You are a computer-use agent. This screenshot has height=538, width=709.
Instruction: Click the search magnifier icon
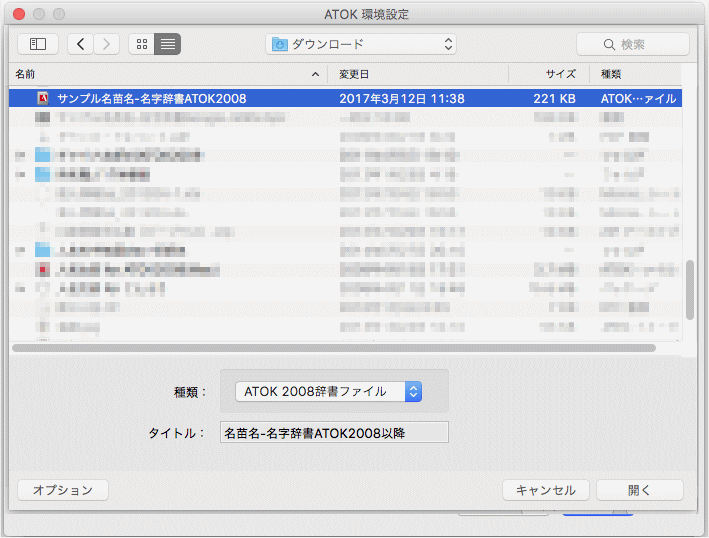coord(609,44)
